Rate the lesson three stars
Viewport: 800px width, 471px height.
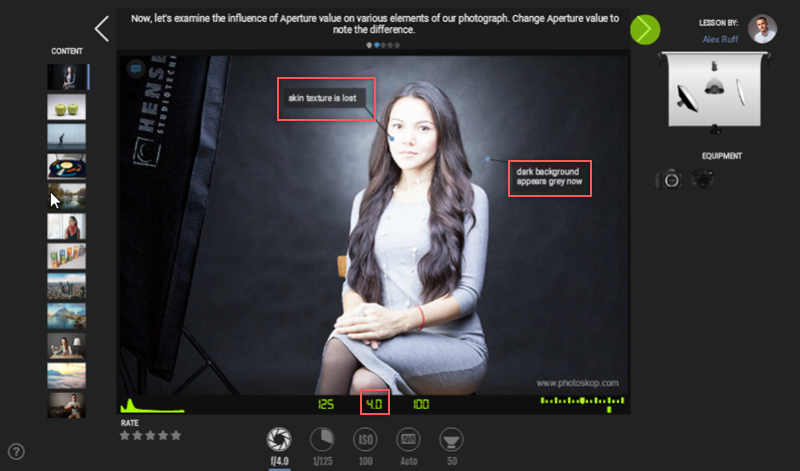click(x=150, y=435)
